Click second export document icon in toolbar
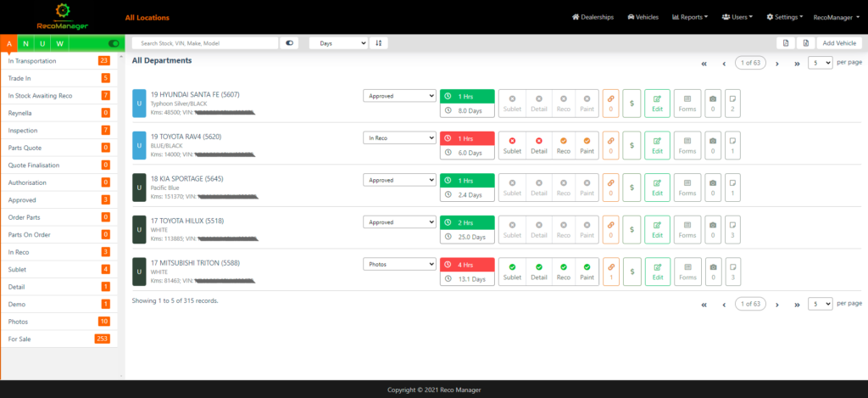The image size is (868, 398). [x=805, y=42]
